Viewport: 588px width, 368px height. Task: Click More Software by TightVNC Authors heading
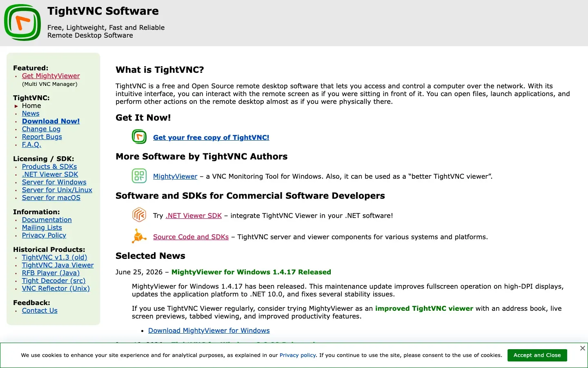(202, 157)
